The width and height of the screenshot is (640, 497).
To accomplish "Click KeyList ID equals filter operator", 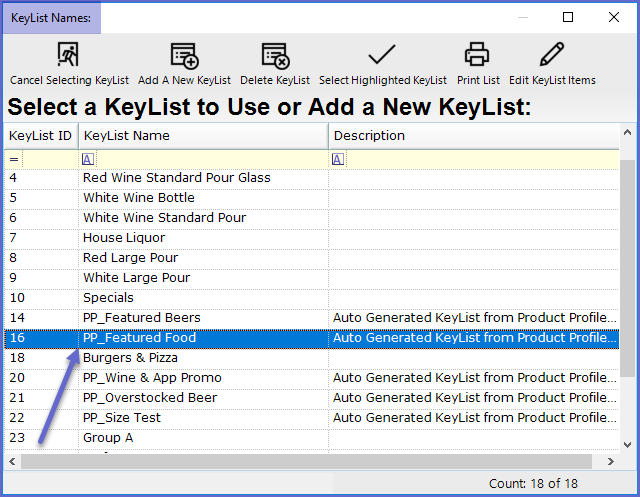I will click(14, 159).
